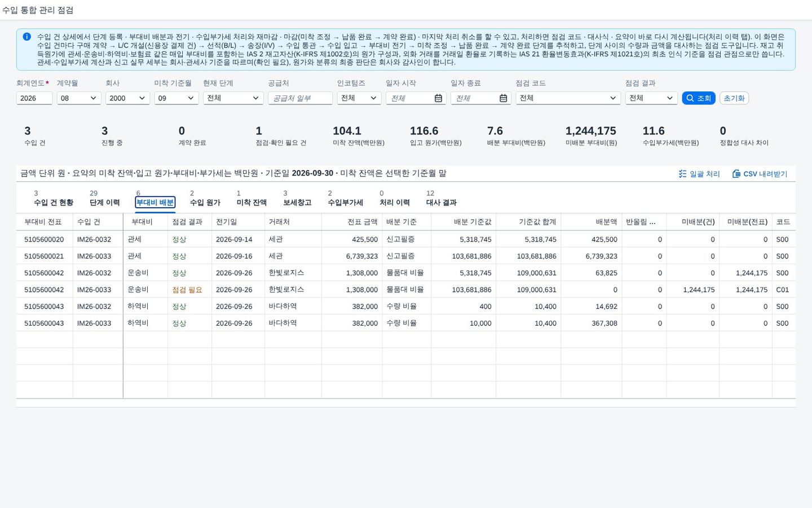Click the 배분액 value 63,825
The image size is (812, 508).
[x=606, y=273]
